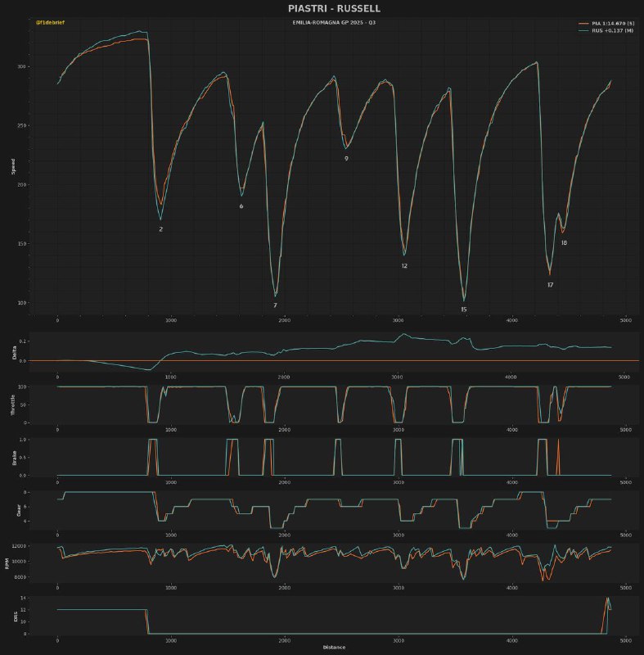Click the '12000' tick on the RPM axis
Viewport: 644px width, 655px height.
19,546
